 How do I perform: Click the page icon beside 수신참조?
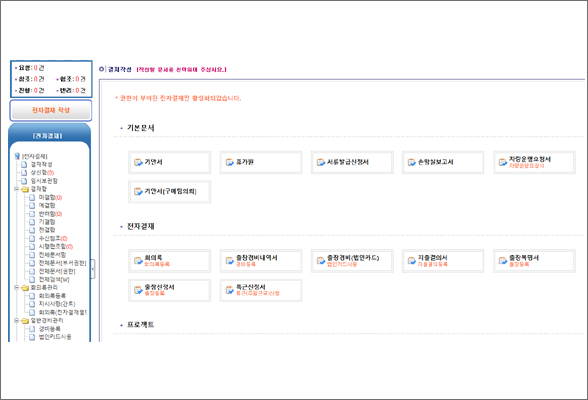click(32, 238)
